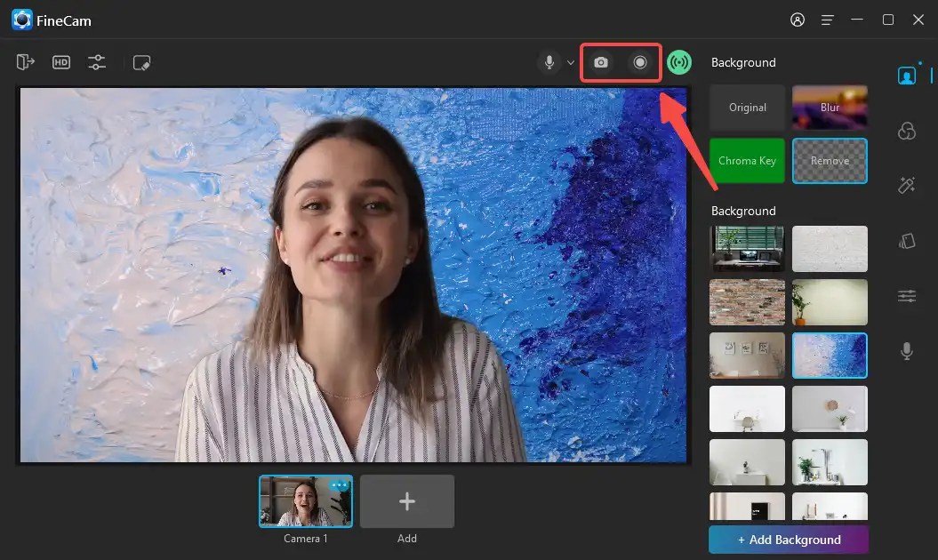Select Chroma Key background mode
Image resolution: width=938 pixels, height=560 pixels.
point(747,161)
